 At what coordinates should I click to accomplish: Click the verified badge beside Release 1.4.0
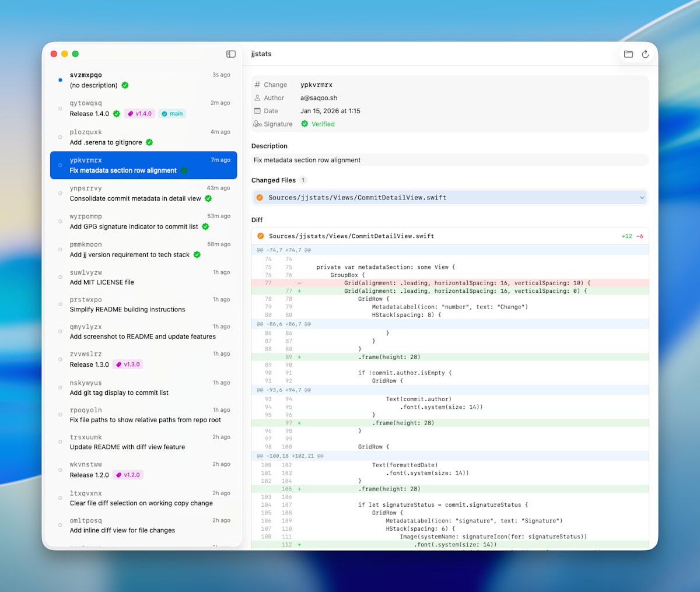(117, 114)
